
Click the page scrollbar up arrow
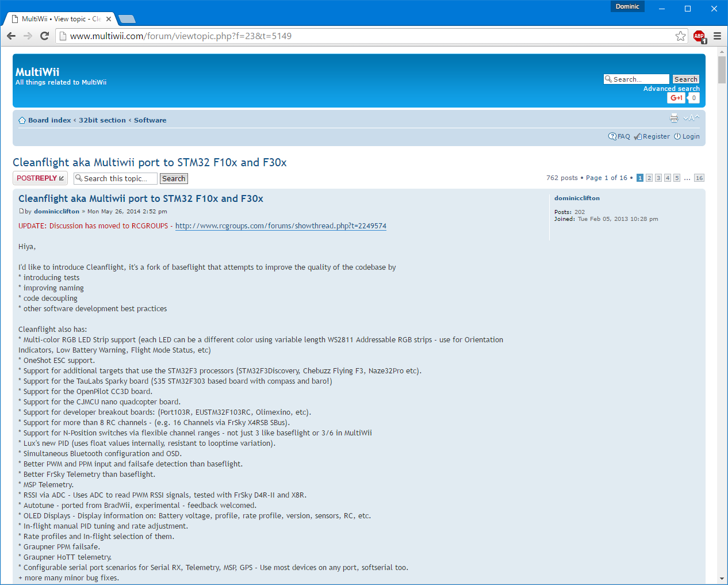tap(722, 52)
